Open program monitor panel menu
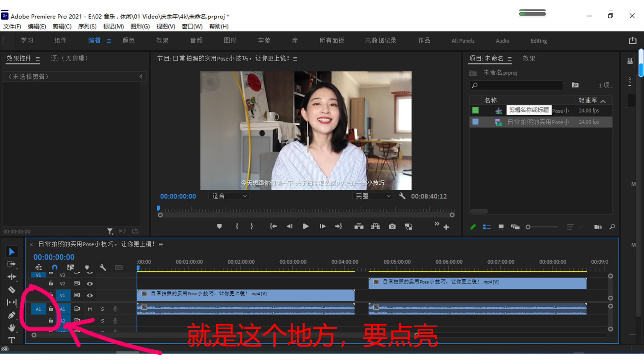This screenshot has width=644, height=362. [x=295, y=59]
